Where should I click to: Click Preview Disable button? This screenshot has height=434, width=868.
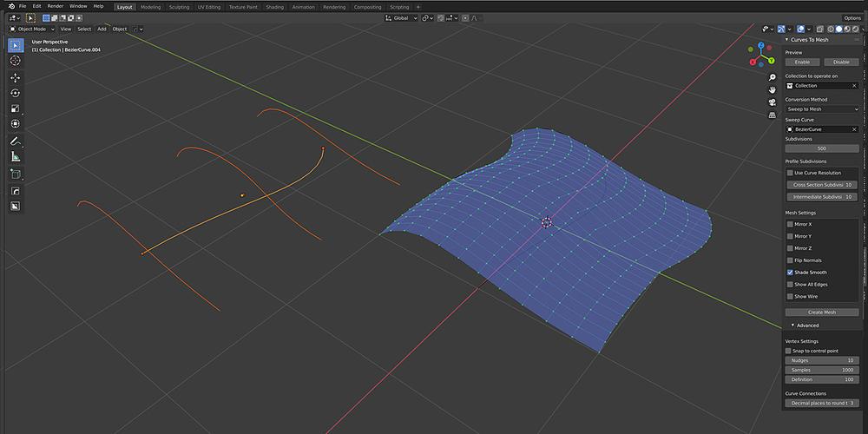(x=841, y=62)
